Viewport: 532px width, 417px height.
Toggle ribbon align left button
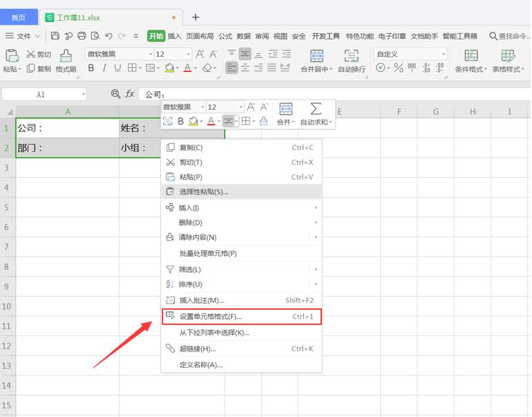pos(231,68)
